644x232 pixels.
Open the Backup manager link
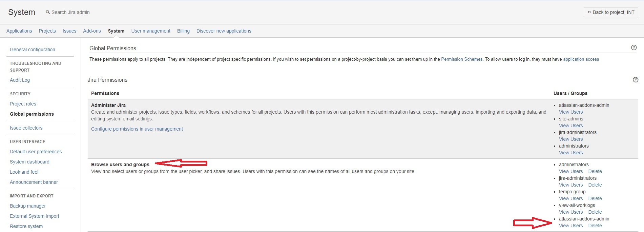point(28,206)
